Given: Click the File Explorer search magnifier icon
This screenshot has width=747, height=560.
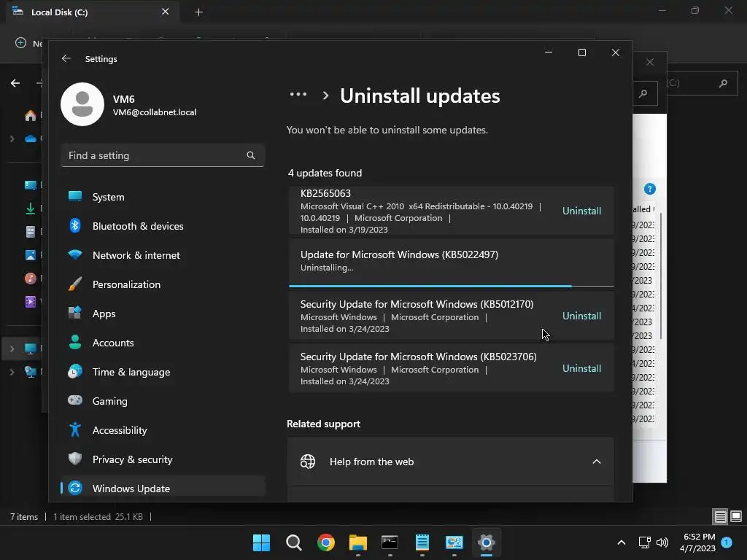Looking at the screenshot, I should tap(723, 83).
